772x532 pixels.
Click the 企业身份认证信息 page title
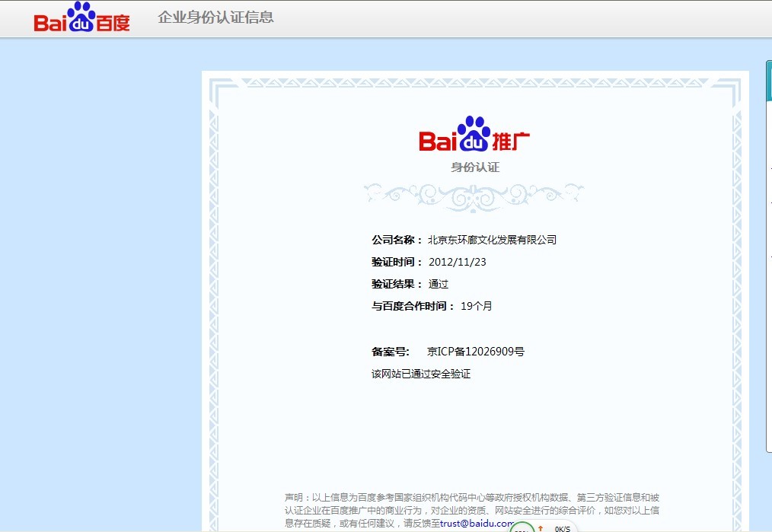[x=215, y=18]
